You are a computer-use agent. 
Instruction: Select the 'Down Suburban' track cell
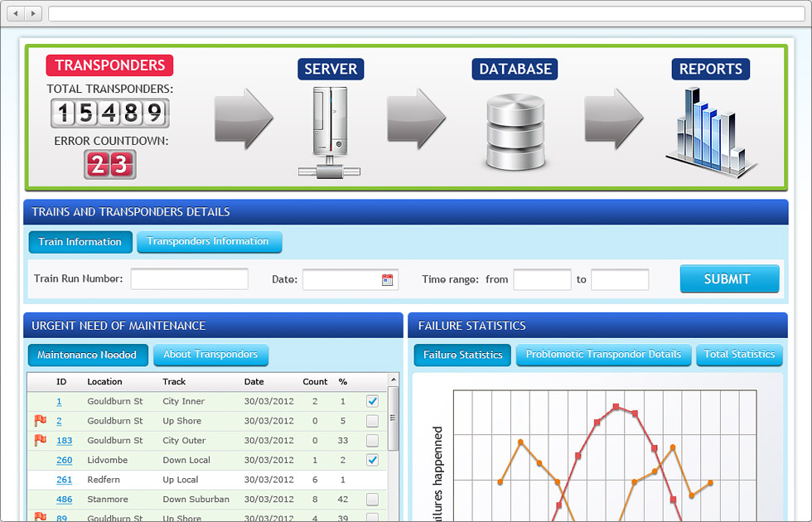click(x=196, y=500)
